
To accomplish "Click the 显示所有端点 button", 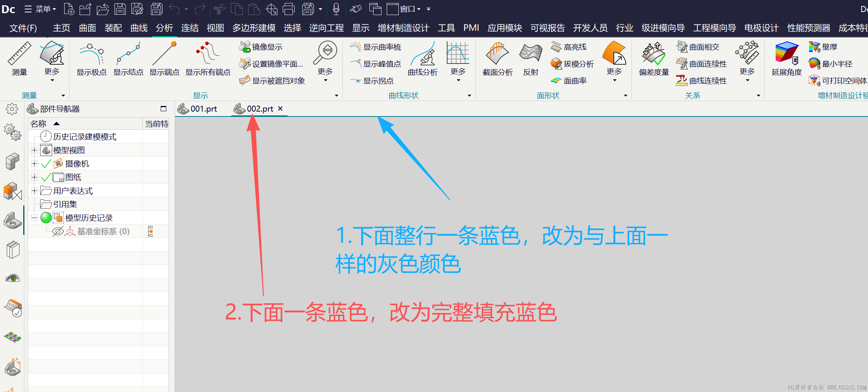I will [208, 72].
